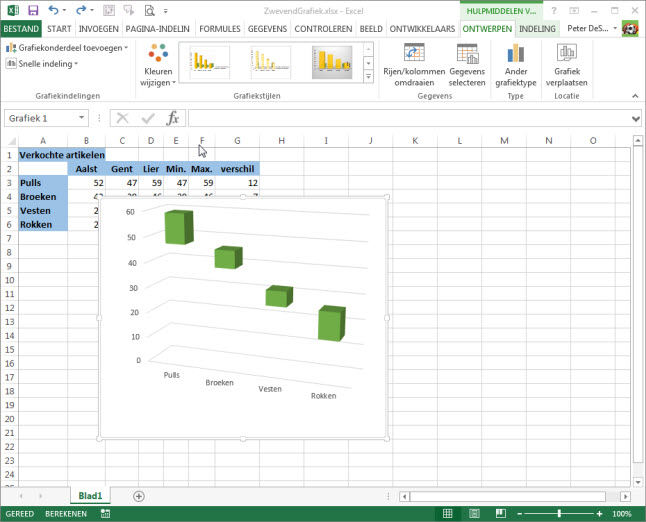
Task: Switch to Normal view in status bar
Action: [x=447, y=513]
